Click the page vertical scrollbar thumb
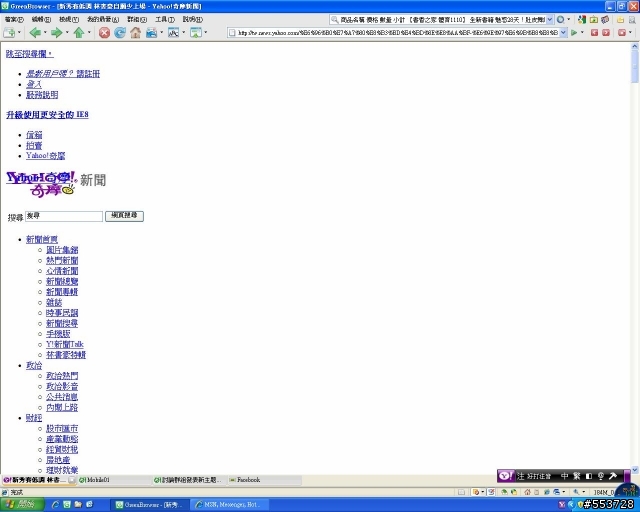The height and width of the screenshot is (512, 640). [635, 66]
